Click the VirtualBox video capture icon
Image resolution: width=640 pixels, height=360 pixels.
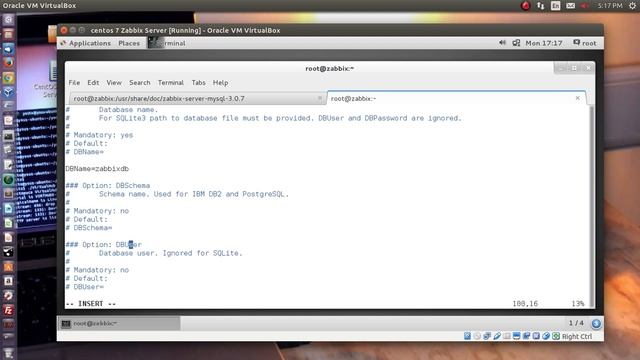(526, 336)
